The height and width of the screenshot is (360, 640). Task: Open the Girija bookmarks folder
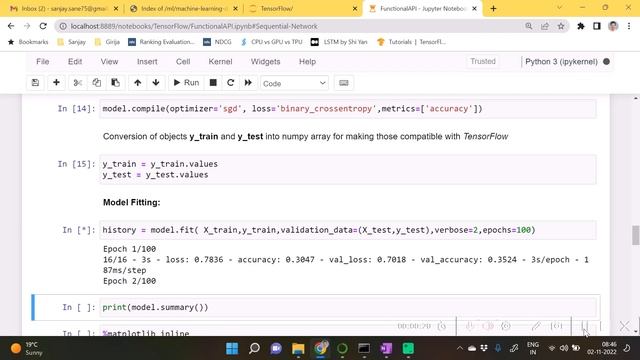(107, 42)
